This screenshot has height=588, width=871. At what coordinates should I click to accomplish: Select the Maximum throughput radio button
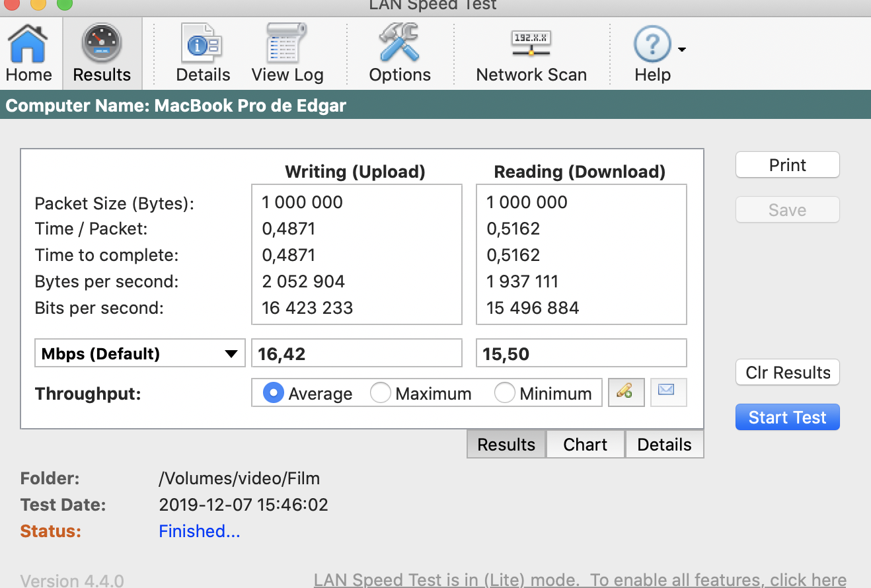(x=380, y=393)
